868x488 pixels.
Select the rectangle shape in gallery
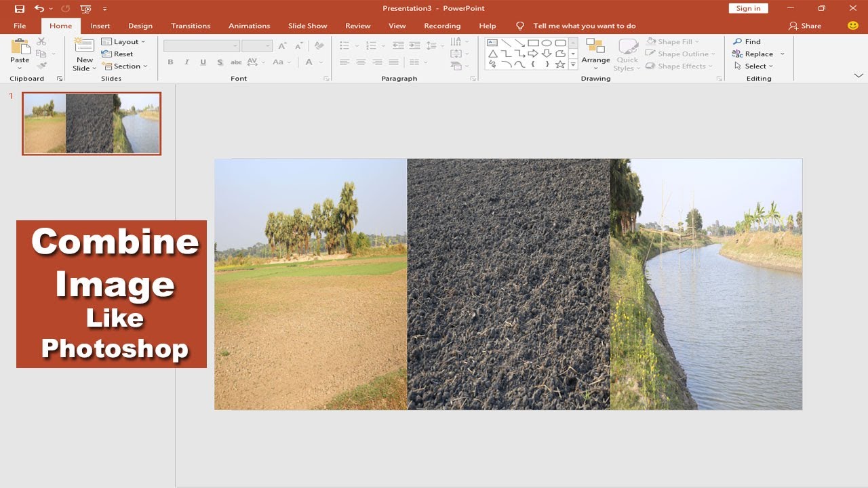[533, 43]
